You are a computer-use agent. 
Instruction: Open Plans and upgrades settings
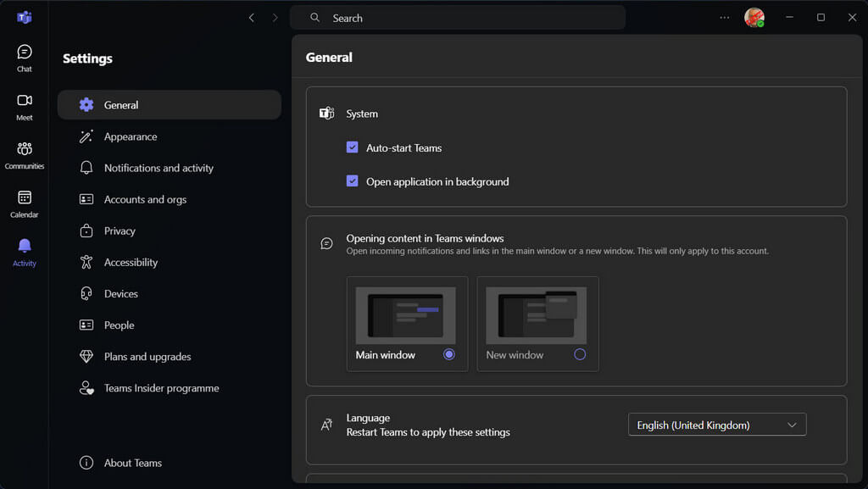tap(170, 357)
